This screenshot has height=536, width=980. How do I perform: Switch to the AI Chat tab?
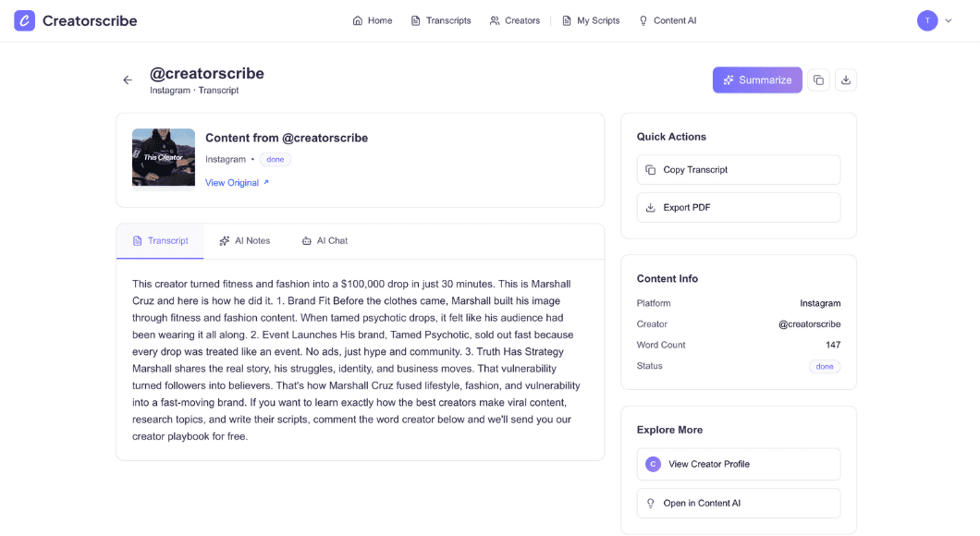[325, 241]
